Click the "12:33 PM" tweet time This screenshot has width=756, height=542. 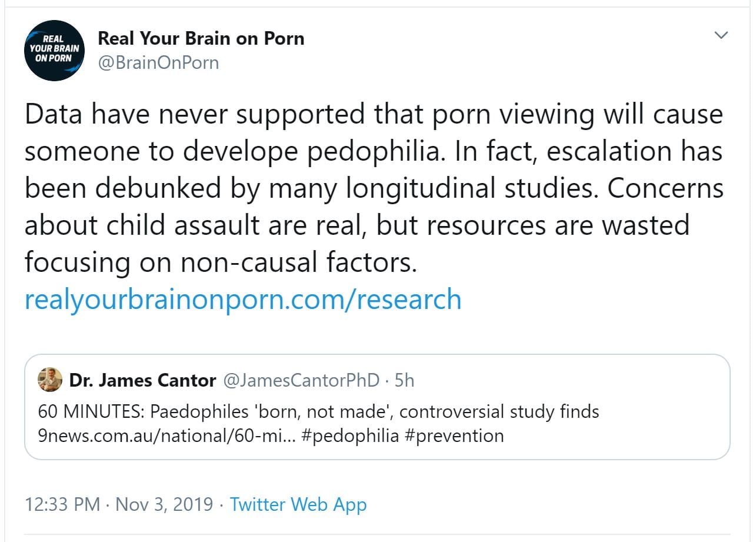[x=62, y=505]
